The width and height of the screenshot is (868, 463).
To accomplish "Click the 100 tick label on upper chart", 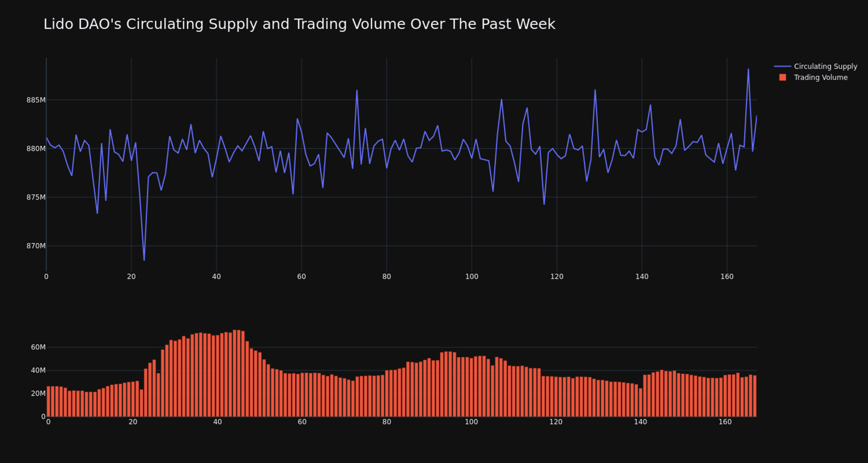I will 472,277.
